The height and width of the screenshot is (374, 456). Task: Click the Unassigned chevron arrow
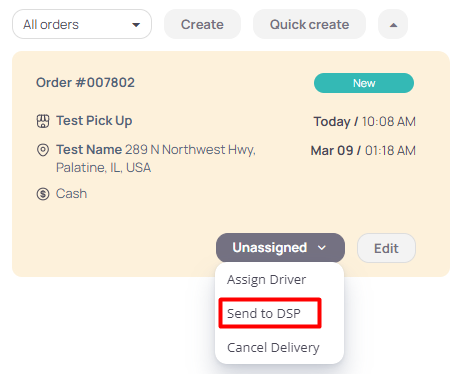[322, 248]
